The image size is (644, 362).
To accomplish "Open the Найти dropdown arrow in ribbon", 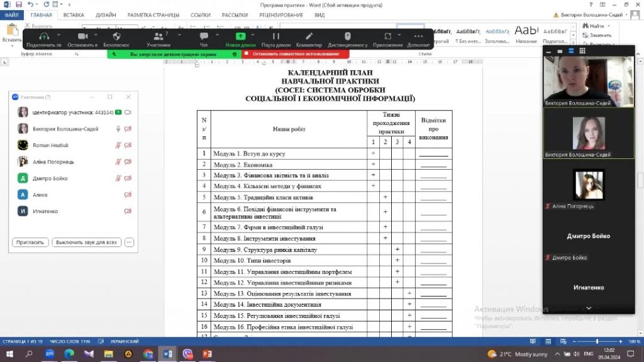I will (609, 26).
